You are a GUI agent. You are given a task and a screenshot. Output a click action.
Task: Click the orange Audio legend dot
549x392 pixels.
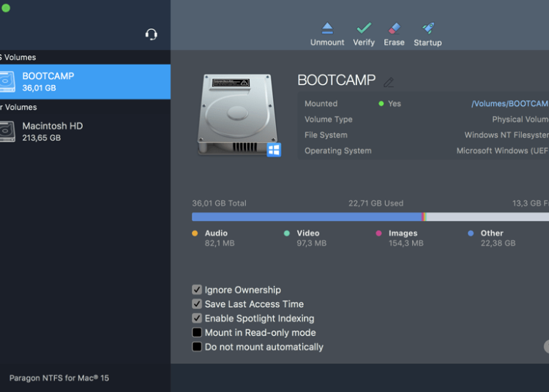(x=195, y=233)
